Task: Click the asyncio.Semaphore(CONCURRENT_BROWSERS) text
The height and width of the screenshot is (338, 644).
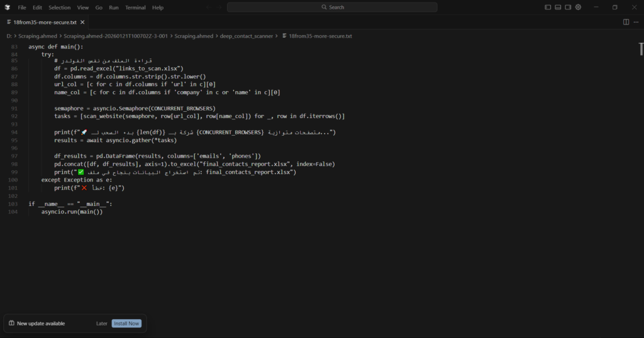Action: [x=154, y=108]
